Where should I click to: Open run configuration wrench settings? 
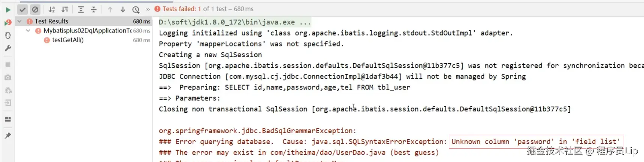8,48
